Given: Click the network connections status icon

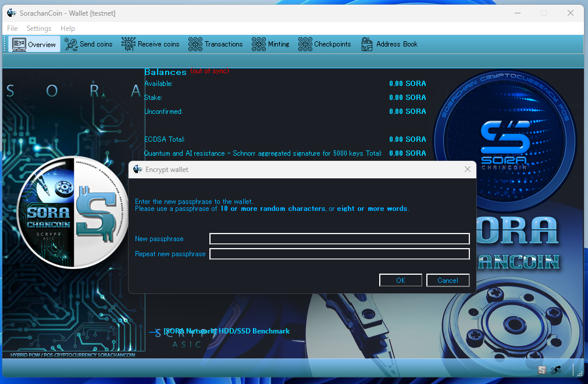Looking at the screenshot, I should pyautogui.click(x=557, y=370).
